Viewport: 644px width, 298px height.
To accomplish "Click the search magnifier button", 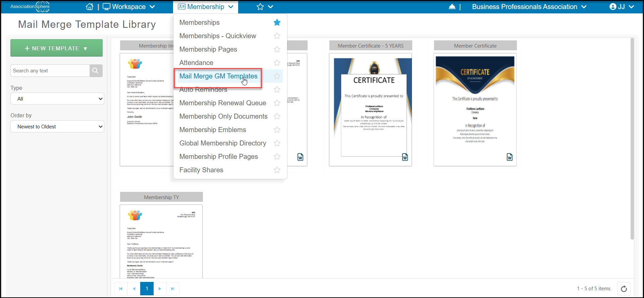I will tap(96, 71).
